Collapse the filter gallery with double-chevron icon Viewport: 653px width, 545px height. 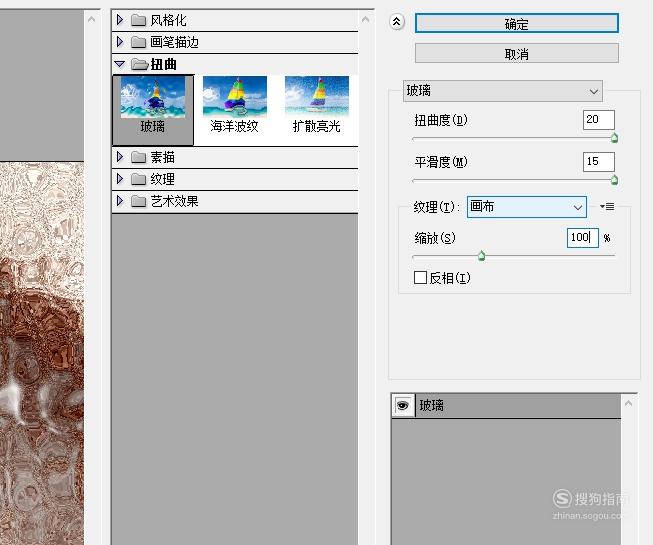[x=396, y=22]
